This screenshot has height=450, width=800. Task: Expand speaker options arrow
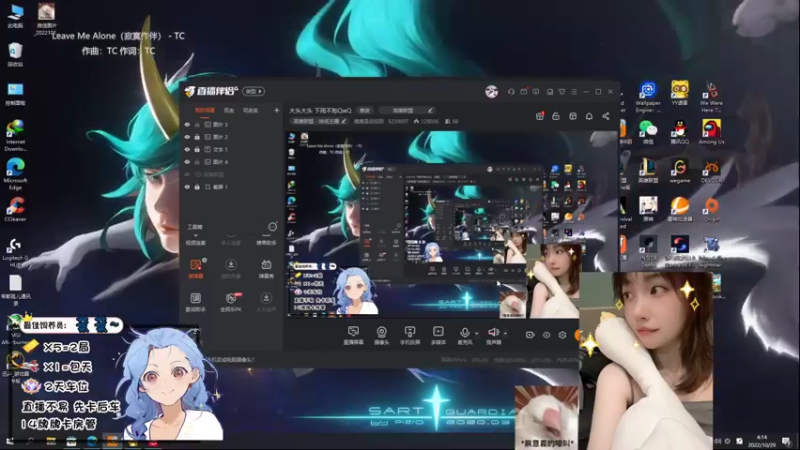pos(506,333)
